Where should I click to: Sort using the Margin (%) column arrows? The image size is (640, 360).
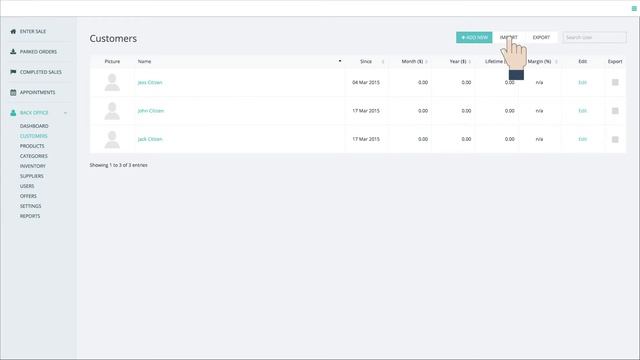click(x=556, y=62)
